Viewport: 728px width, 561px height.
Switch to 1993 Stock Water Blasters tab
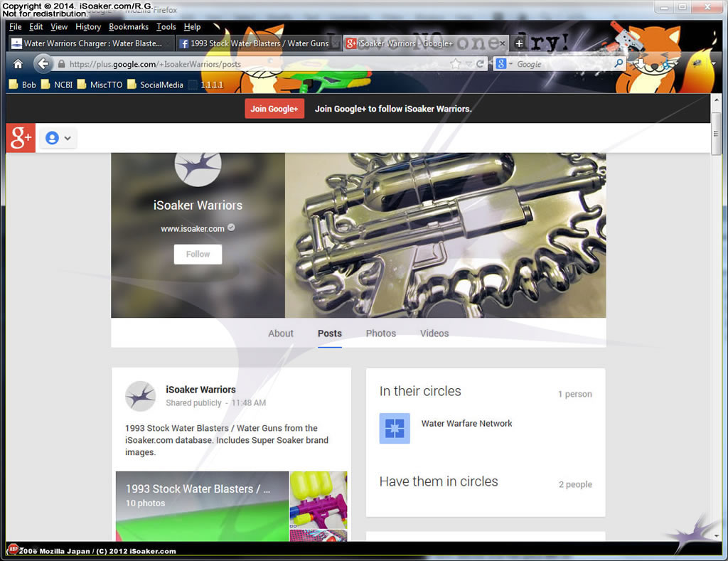[259, 43]
